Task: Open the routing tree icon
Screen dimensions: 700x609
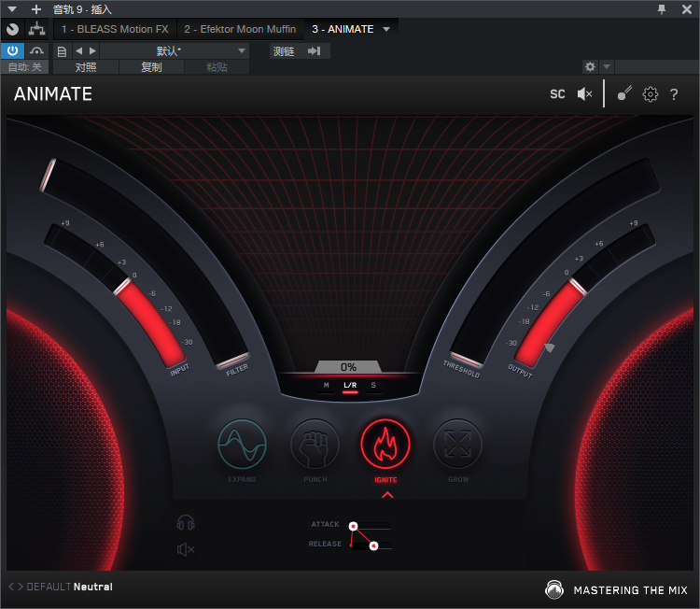Action: 36,30
